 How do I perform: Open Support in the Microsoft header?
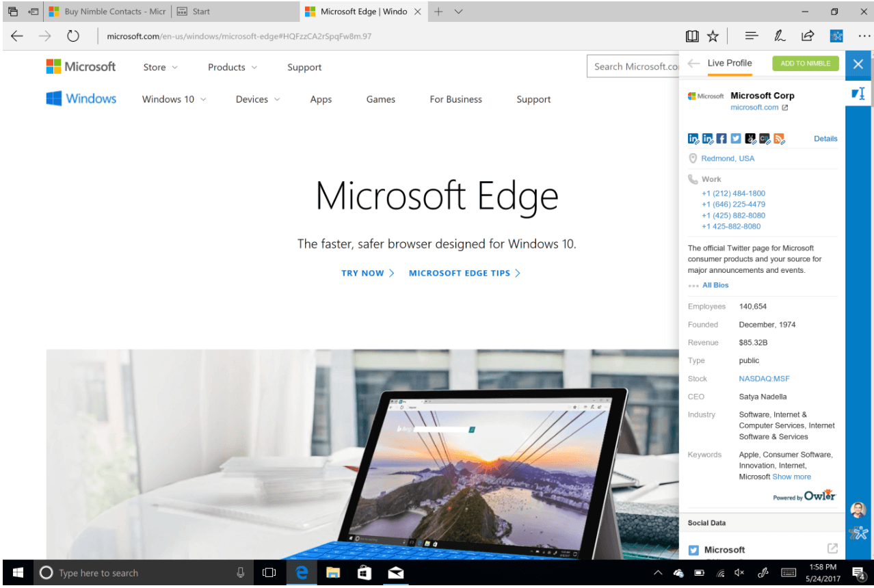pyautogui.click(x=304, y=67)
